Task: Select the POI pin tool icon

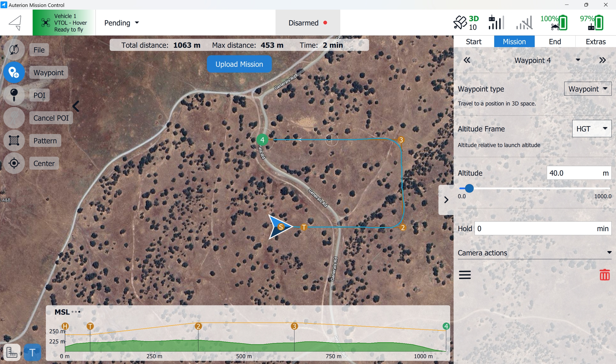Action: [14, 95]
